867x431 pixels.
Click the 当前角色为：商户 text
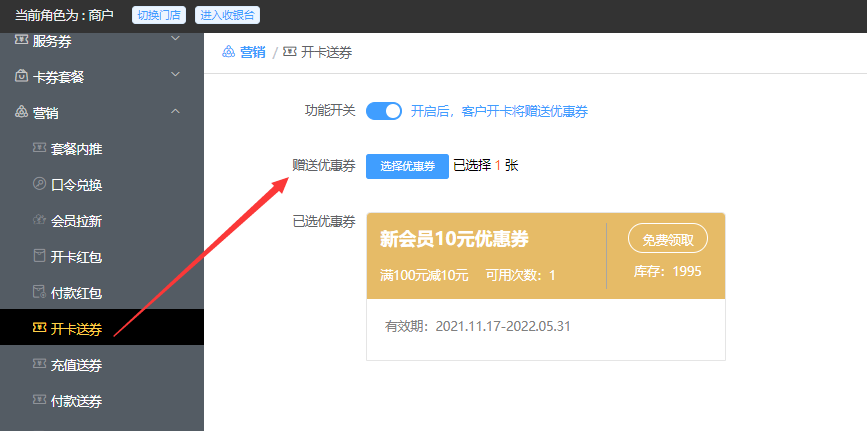click(64, 15)
